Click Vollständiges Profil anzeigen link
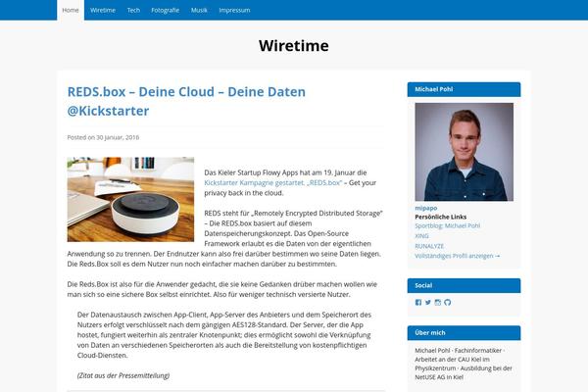 [x=457, y=256]
